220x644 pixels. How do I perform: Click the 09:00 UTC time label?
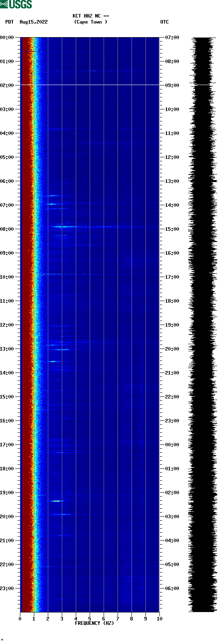tap(172, 85)
